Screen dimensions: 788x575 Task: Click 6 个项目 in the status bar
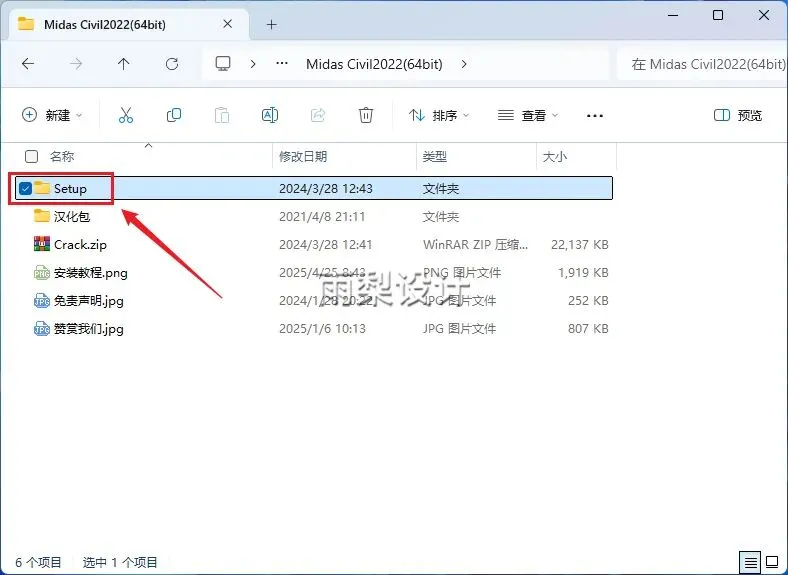coord(38,562)
